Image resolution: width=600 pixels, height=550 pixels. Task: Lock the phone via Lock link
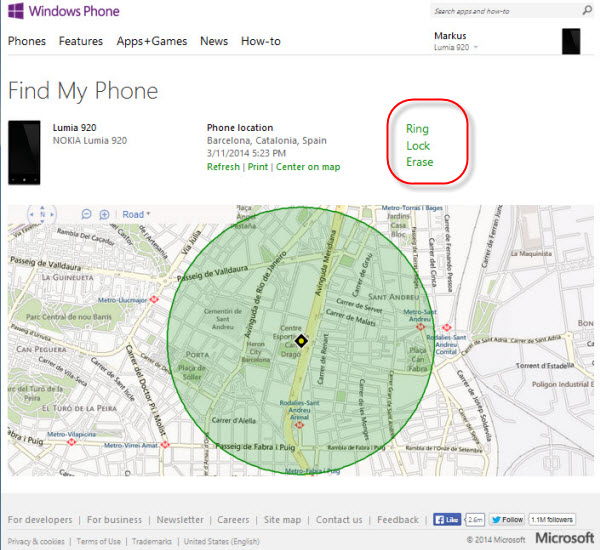click(x=418, y=145)
